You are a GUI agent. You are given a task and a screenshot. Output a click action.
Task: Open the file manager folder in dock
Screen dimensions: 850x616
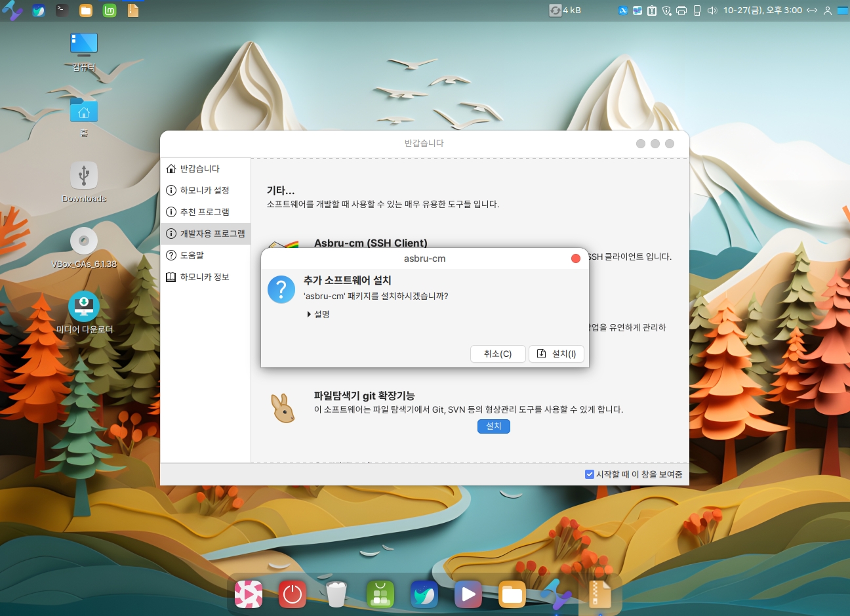pos(512,594)
